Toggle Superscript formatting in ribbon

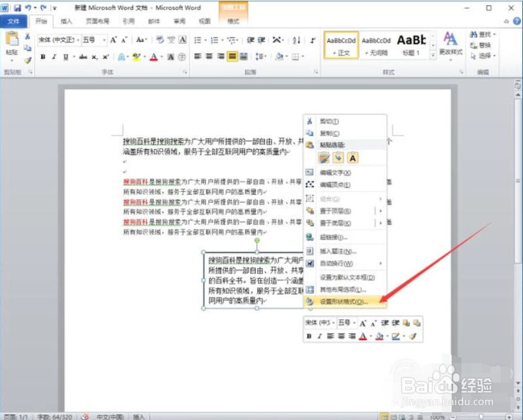coord(106,57)
